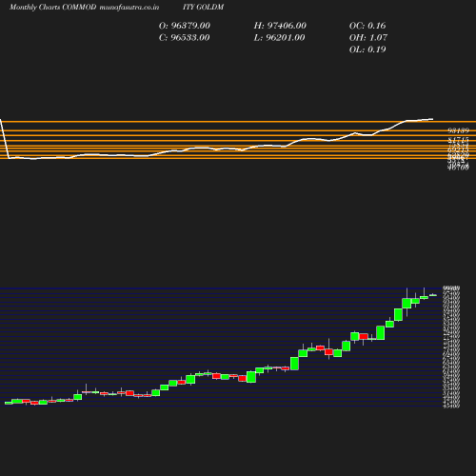
Task: Click the munafasutra.co.in site label
Action: 129,7
